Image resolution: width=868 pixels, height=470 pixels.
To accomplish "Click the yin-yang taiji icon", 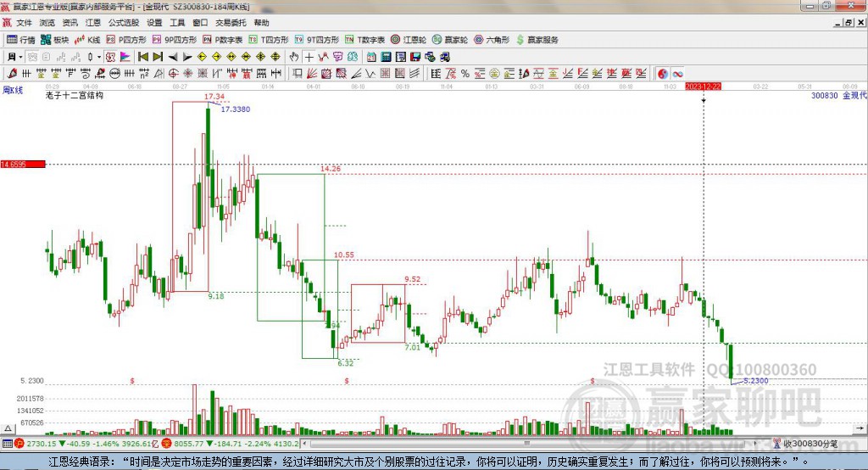I will [662, 74].
